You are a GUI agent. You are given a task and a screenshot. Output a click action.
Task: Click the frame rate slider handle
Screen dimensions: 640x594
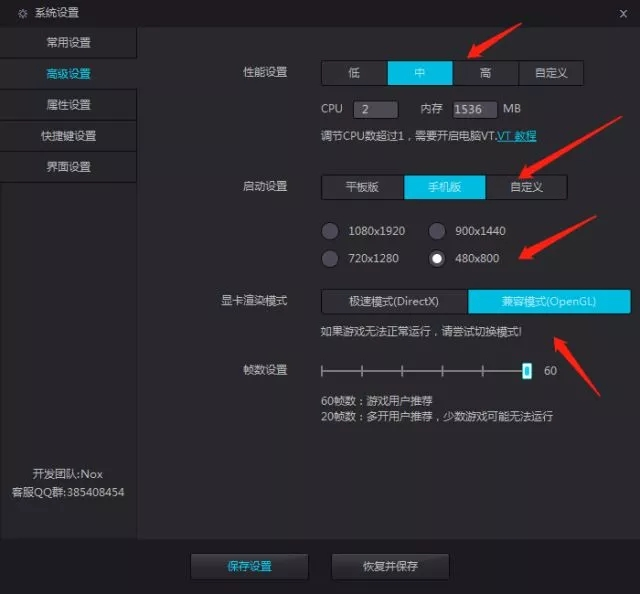point(527,371)
